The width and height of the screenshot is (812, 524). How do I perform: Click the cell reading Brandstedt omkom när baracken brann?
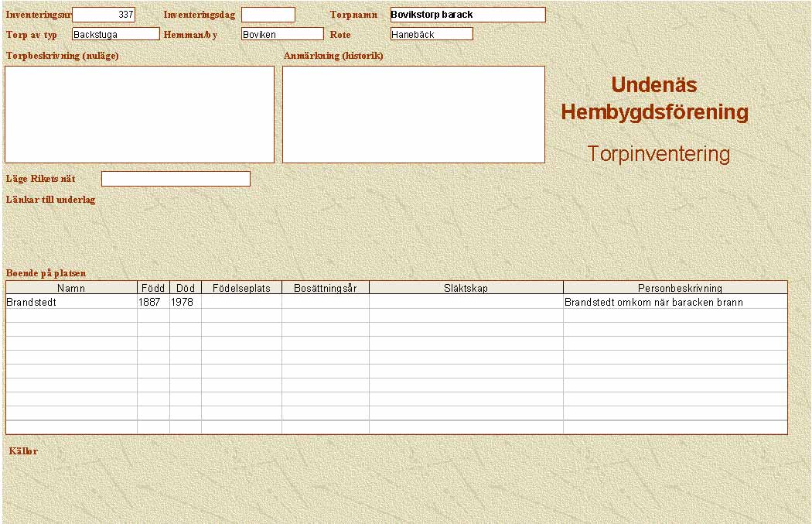pyautogui.click(x=674, y=302)
